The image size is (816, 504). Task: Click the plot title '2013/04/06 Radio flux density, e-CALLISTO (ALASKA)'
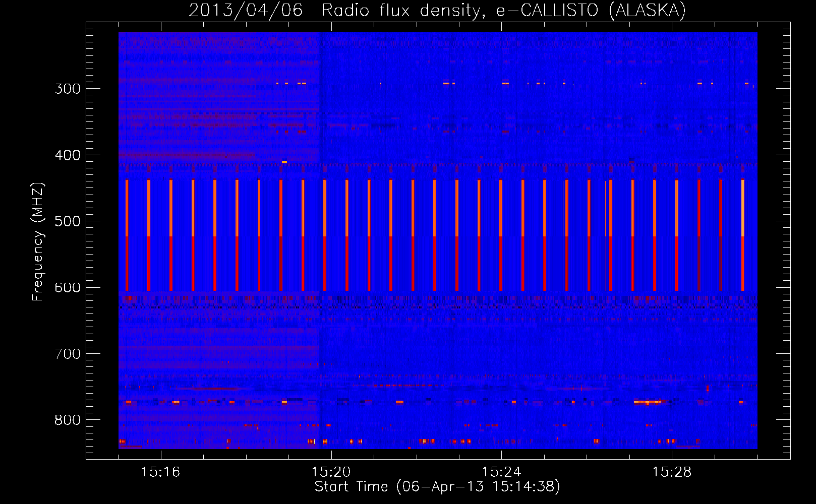point(437,10)
